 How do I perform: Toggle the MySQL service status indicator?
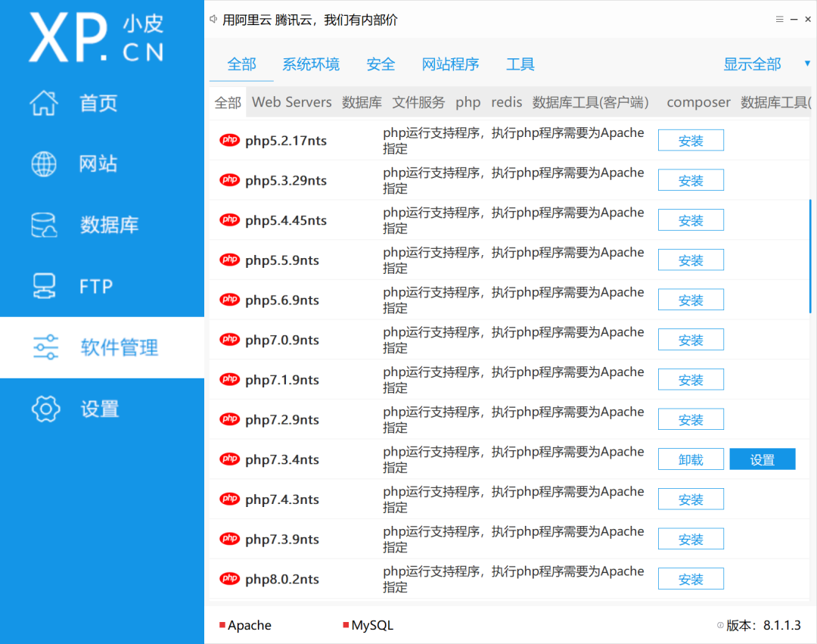347,625
